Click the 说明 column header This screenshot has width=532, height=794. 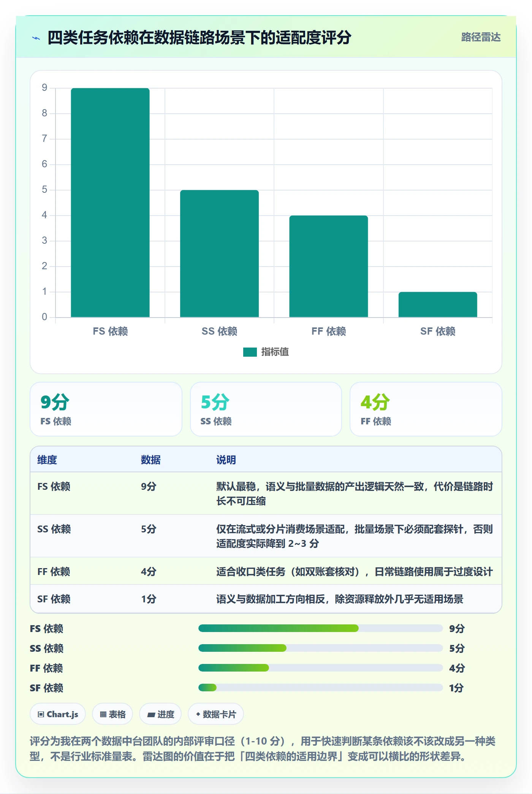[226, 460]
